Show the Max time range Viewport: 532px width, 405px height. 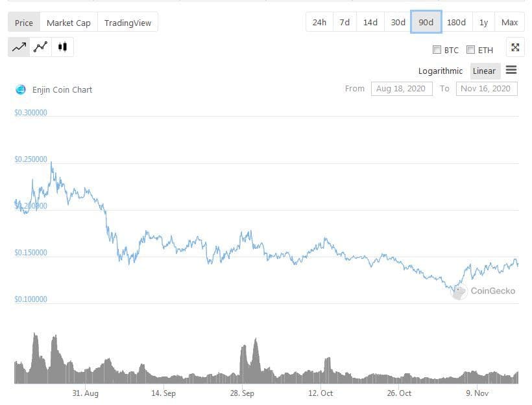pyautogui.click(x=510, y=22)
